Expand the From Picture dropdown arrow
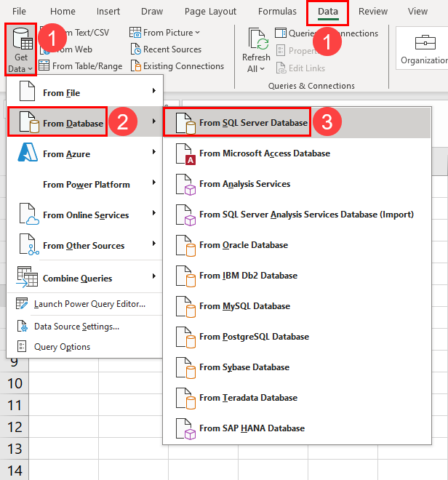Image resolution: width=448 pixels, height=480 pixels. coord(198,32)
